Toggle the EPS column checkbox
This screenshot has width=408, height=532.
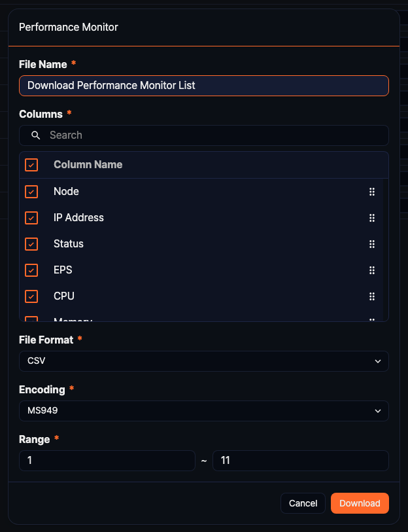click(x=31, y=270)
